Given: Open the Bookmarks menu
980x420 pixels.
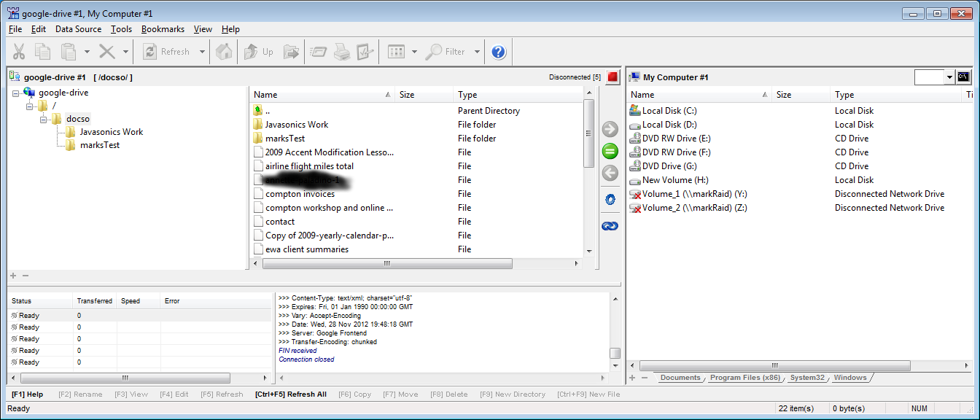Looking at the screenshot, I should (x=163, y=29).
